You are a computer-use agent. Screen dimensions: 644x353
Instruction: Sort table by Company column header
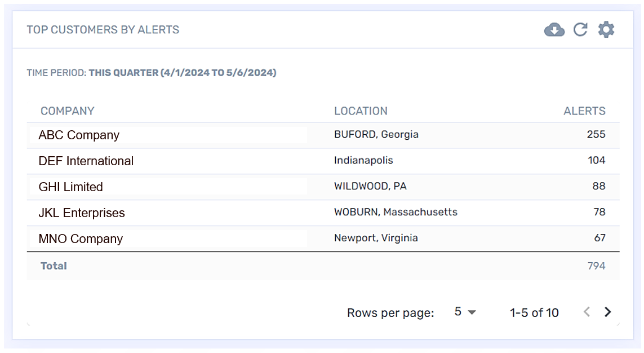coord(68,111)
